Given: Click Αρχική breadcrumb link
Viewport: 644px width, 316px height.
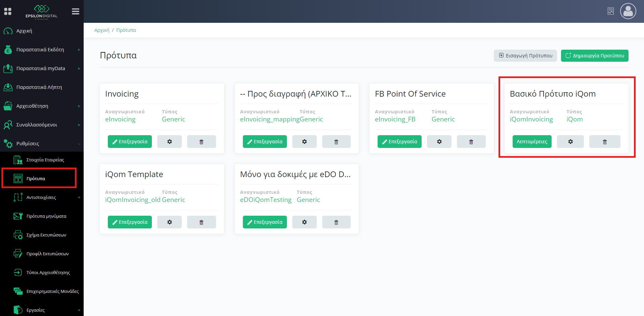Looking at the screenshot, I should click(102, 30).
